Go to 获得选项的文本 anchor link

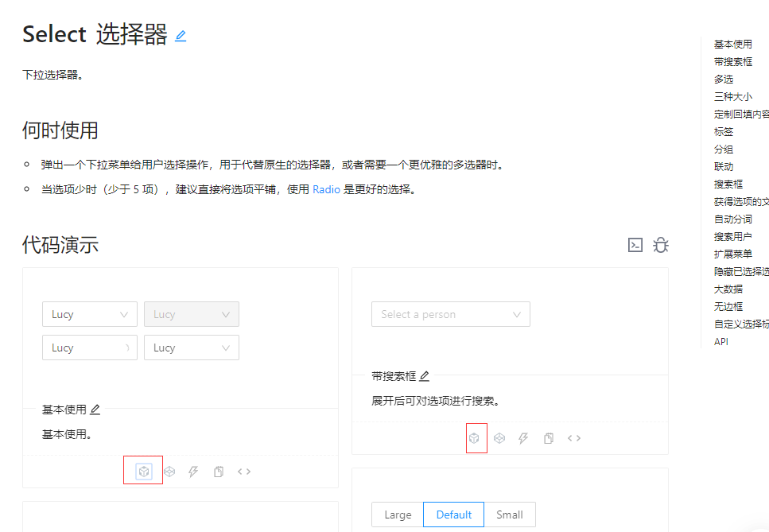[x=741, y=201]
